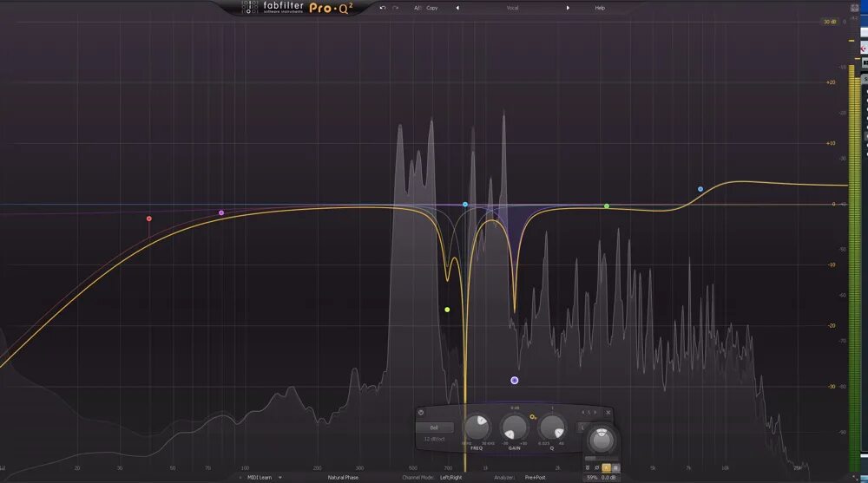Click the undo arrow in top bar
This screenshot has width=868, height=483.
[x=383, y=8]
